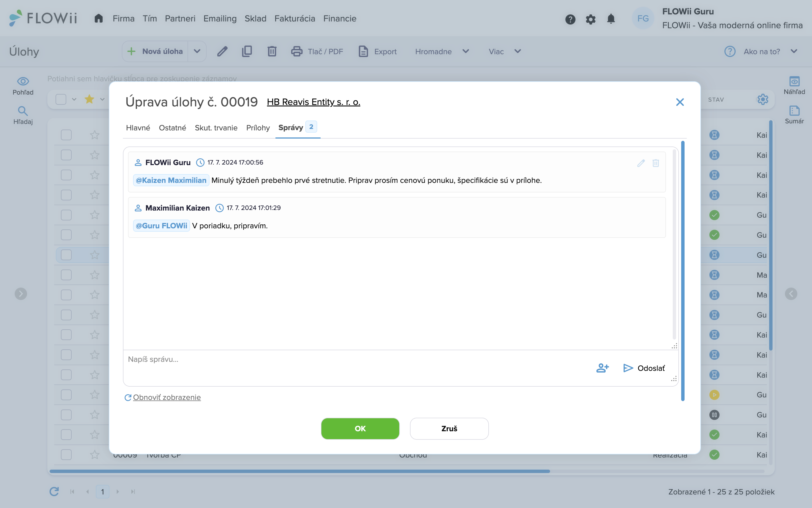Open the Tím menu
The height and width of the screenshot is (508, 812).
pyautogui.click(x=150, y=18)
